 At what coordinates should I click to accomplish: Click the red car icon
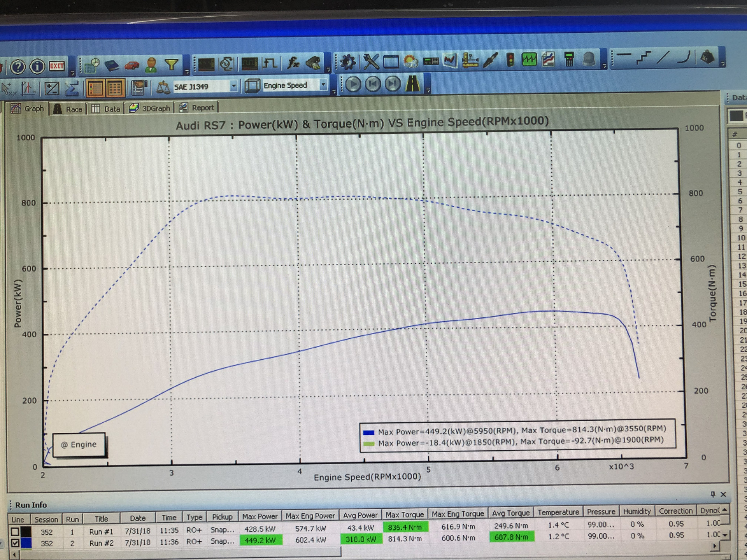132,65
